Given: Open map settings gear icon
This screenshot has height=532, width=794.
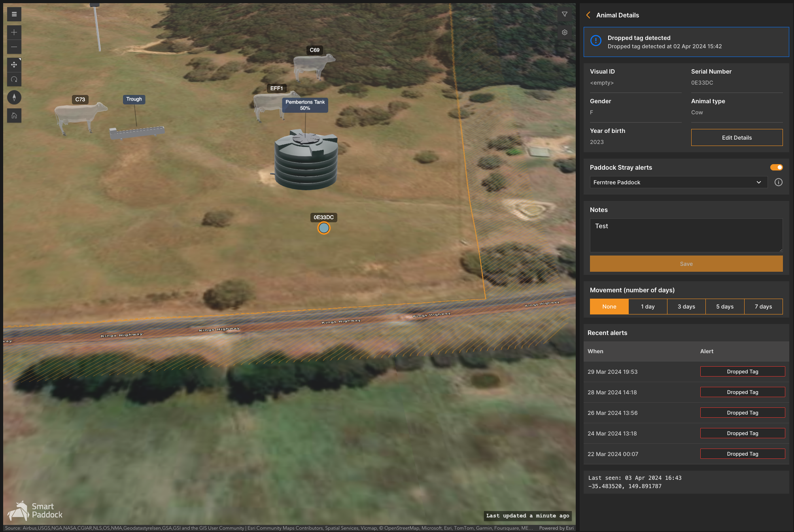Looking at the screenshot, I should tap(565, 32).
